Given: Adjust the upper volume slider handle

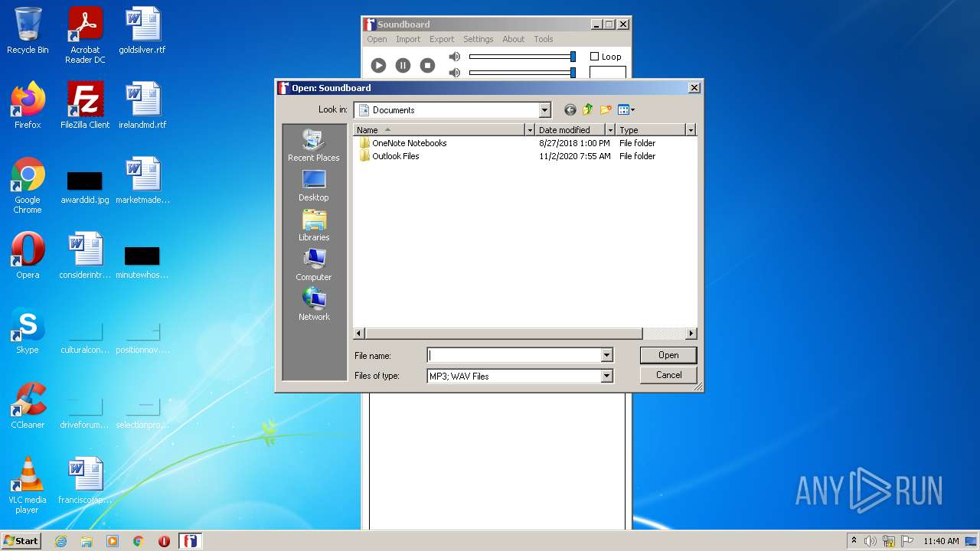Looking at the screenshot, I should [573, 57].
